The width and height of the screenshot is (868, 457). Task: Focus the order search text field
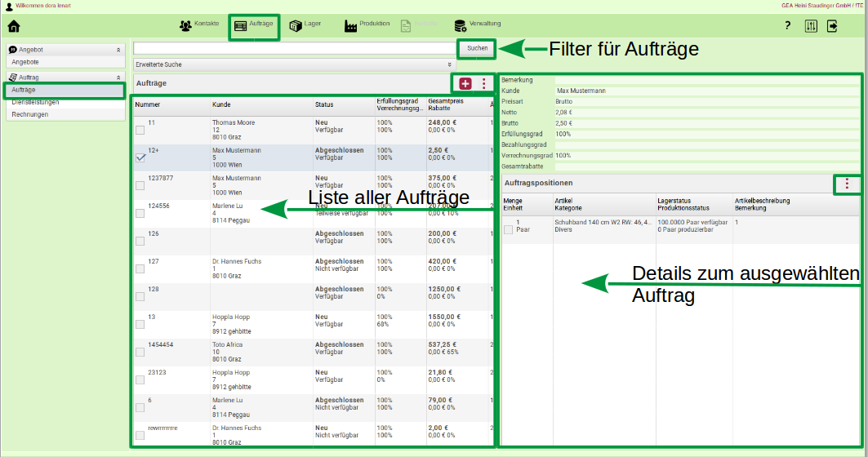[294, 48]
